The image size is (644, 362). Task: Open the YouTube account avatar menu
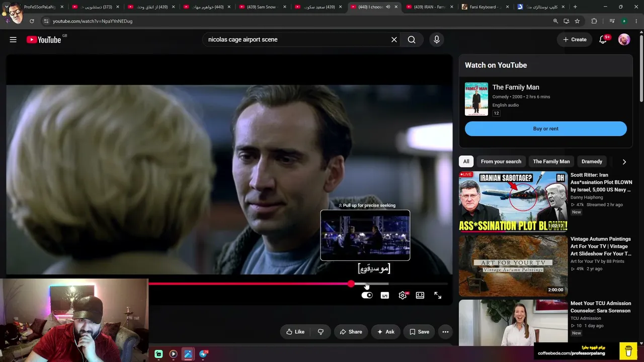pyautogui.click(x=624, y=40)
